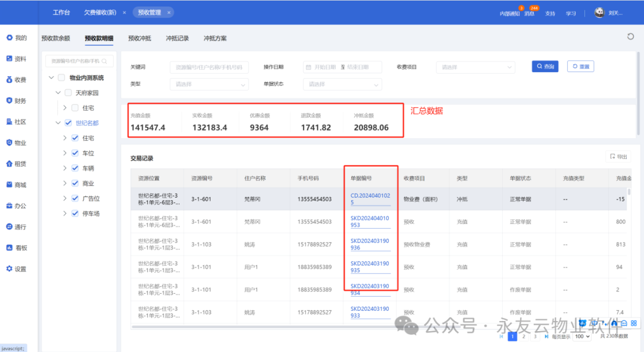
Task: Click the panda user avatar
Action: 599,13
